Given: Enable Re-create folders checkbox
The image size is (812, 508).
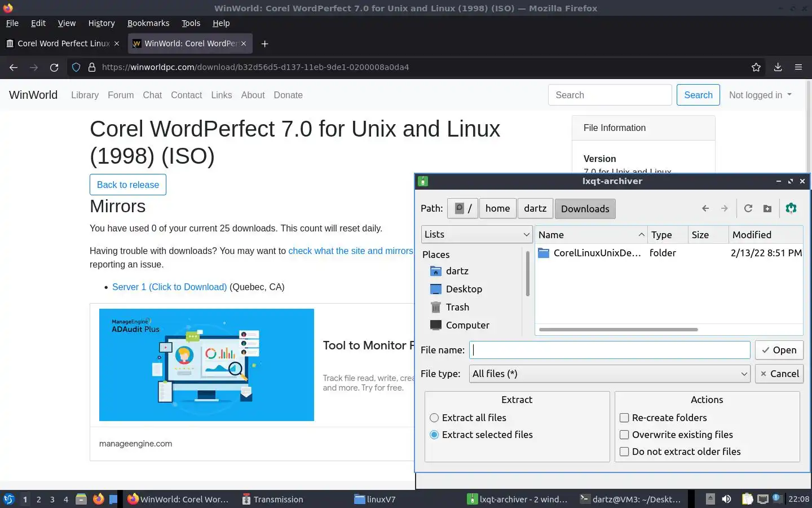Looking at the screenshot, I should click(x=624, y=418).
